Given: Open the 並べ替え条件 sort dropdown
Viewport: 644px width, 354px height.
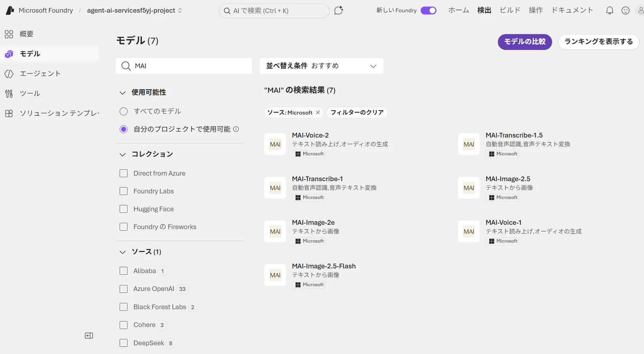Looking at the screenshot, I should tap(322, 66).
